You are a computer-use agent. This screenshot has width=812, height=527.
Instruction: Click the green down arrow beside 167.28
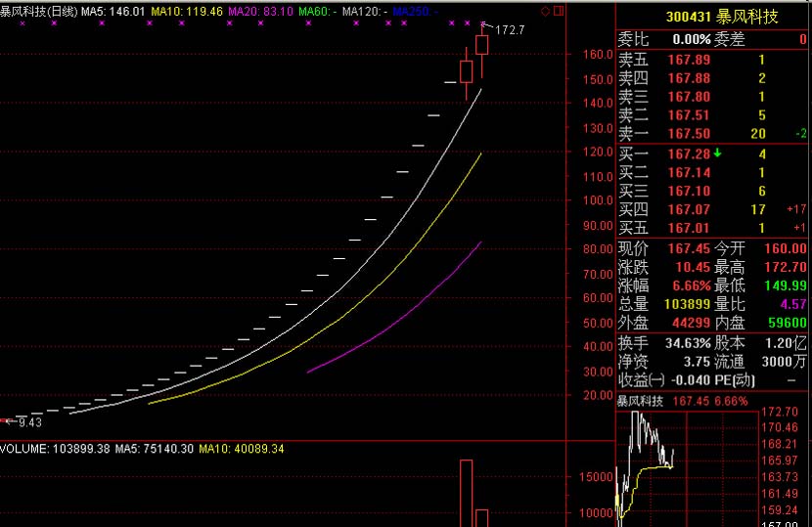click(x=717, y=153)
